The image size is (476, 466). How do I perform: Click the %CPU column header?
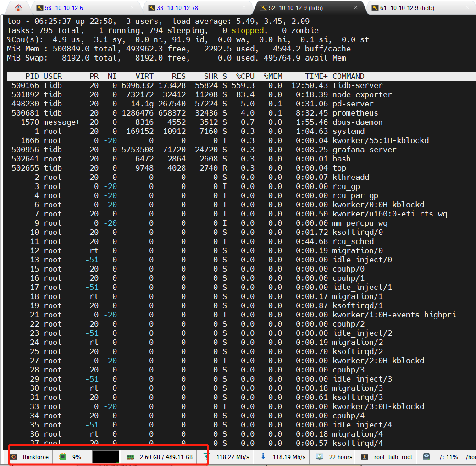(245, 76)
